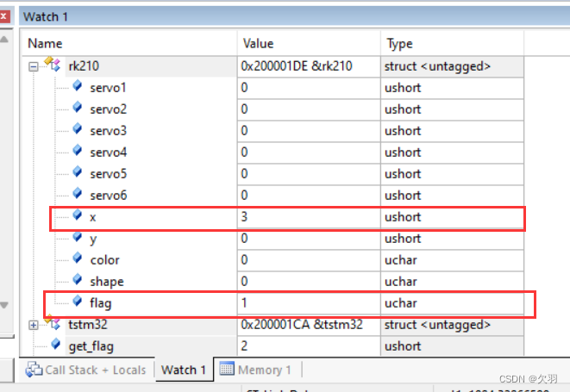This screenshot has height=392, width=570.
Task: Select the servo2 row name
Action: point(109,109)
